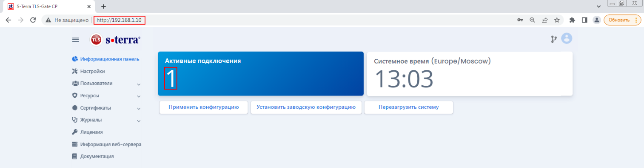Click the S-Terra TLS logo
644x168 pixels.
(x=115, y=40)
